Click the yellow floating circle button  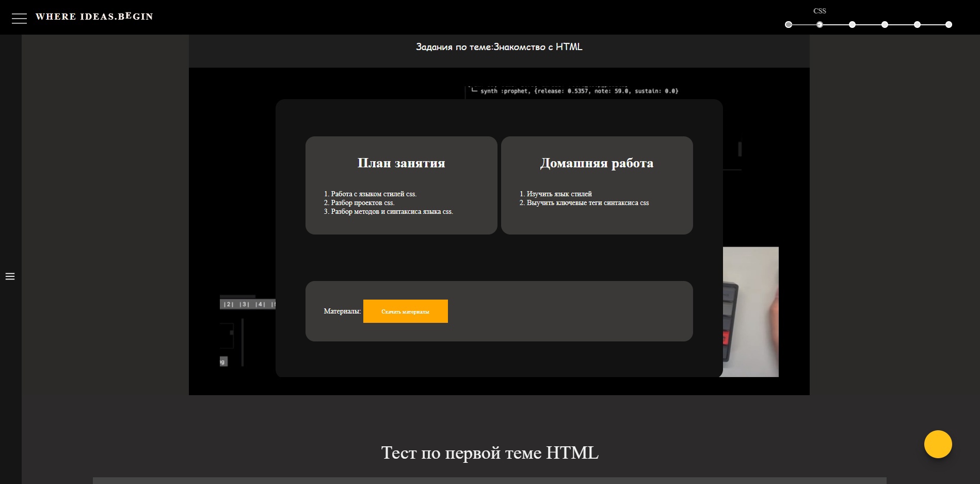pos(938,444)
